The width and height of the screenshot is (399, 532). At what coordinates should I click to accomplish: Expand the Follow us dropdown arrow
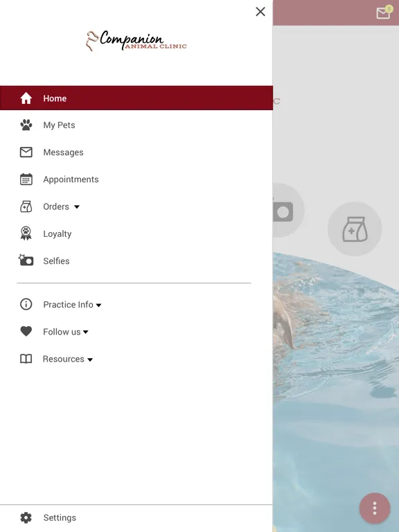pos(86,332)
